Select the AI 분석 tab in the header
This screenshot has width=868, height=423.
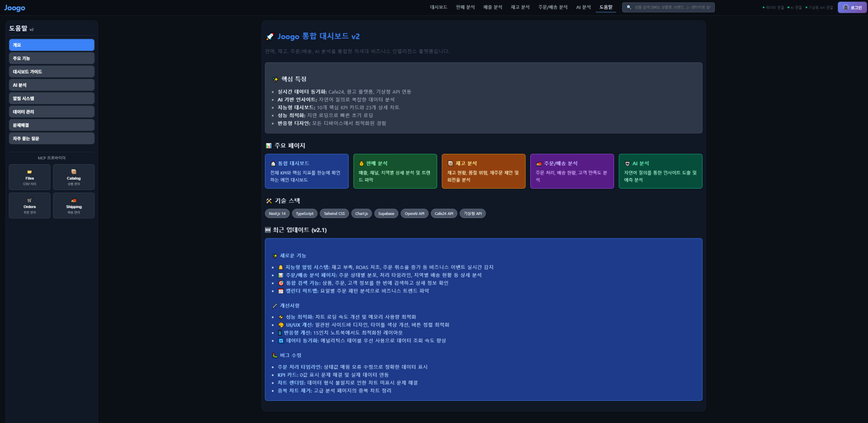coord(583,7)
